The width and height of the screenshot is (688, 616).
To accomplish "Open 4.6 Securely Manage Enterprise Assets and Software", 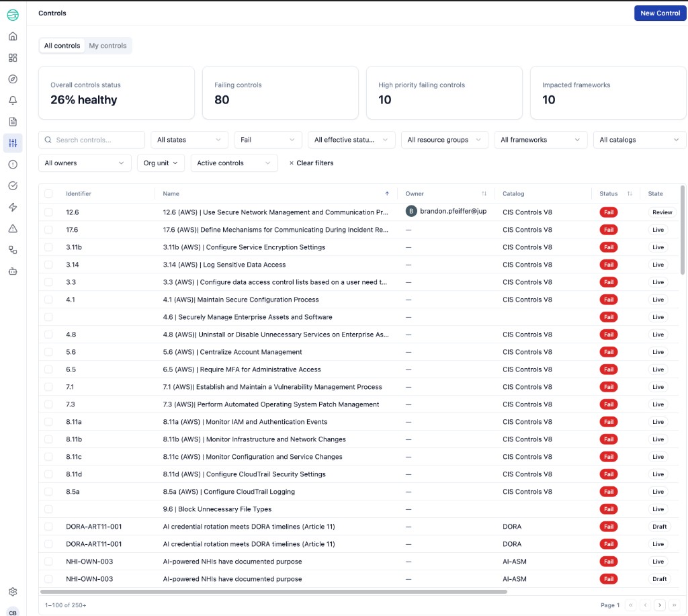I will [247, 317].
